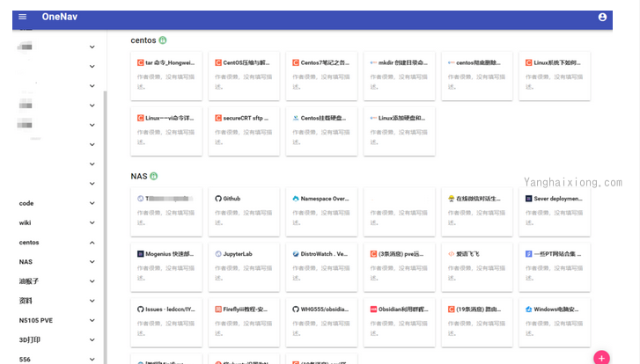Viewport: 640px width, 364px height.
Task: Click the lock icon beside NAS heading
Action: coord(153,176)
